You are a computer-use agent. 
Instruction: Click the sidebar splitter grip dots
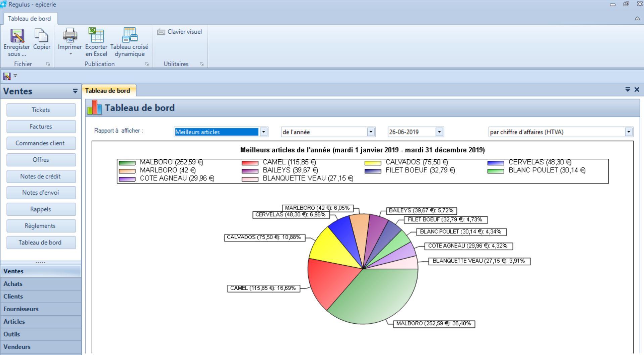coord(40,262)
